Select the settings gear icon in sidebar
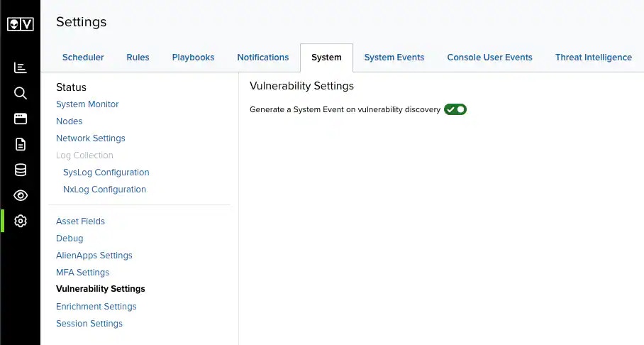 point(20,221)
